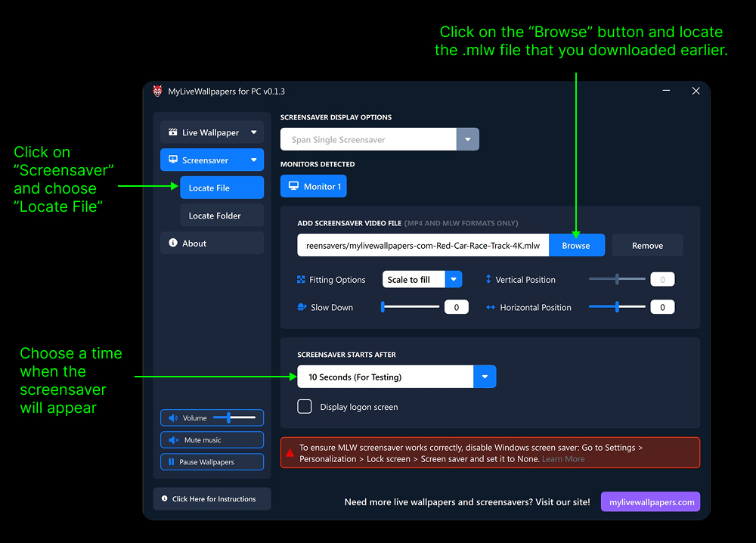Viewport: 756px width, 543px height.
Task: Click the MyLiveWallpapers logo icon in title bar
Action: (x=157, y=92)
